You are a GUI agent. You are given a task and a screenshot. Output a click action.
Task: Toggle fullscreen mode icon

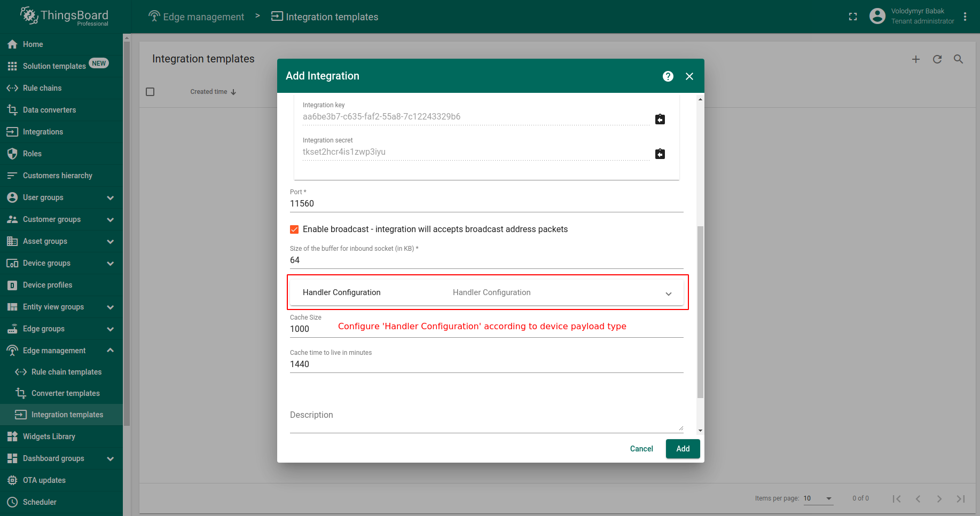tap(853, 17)
